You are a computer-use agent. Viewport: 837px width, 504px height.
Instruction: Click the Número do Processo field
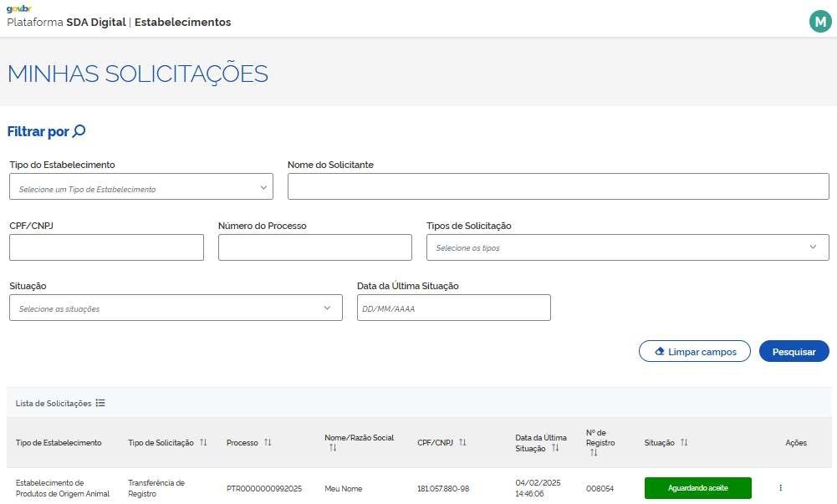[x=314, y=247]
